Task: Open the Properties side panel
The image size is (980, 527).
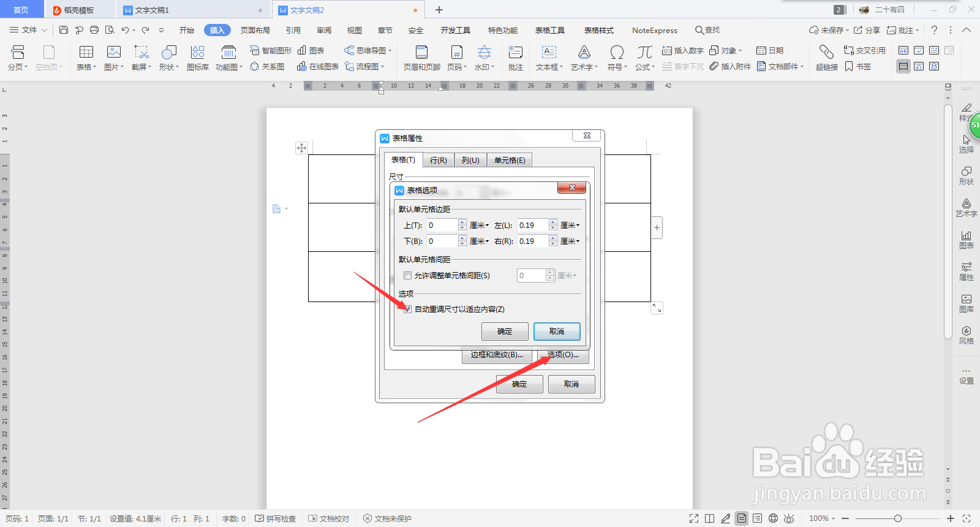Action: (x=966, y=271)
